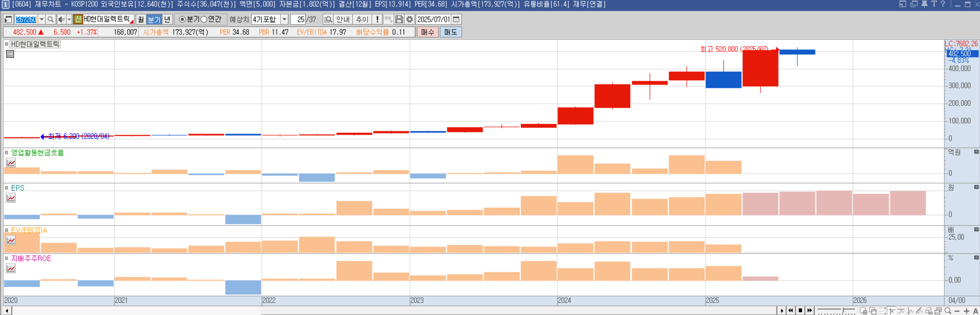
Task: Open the calendar picker next to date
Action: 456,19
